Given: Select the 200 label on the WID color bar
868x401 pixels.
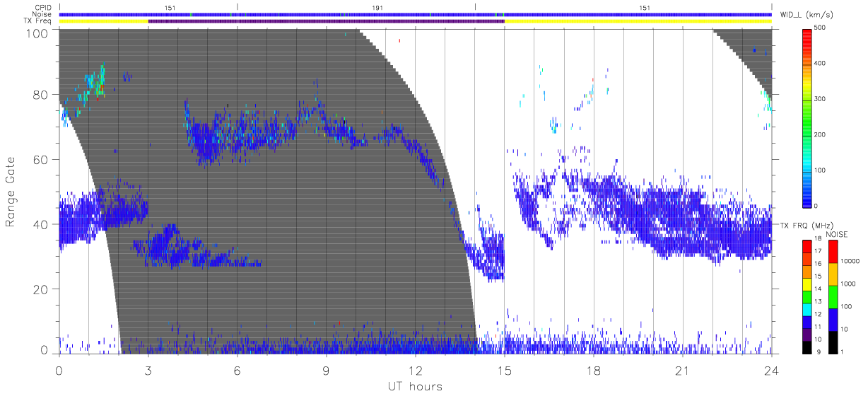Looking at the screenshot, I should point(821,134).
